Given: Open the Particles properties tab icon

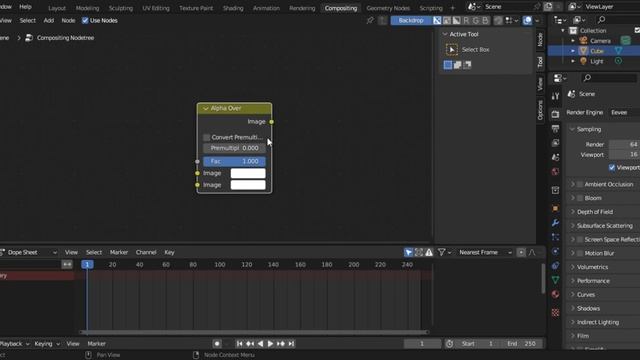Looking at the screenshot, I should (x=555, y=237).
